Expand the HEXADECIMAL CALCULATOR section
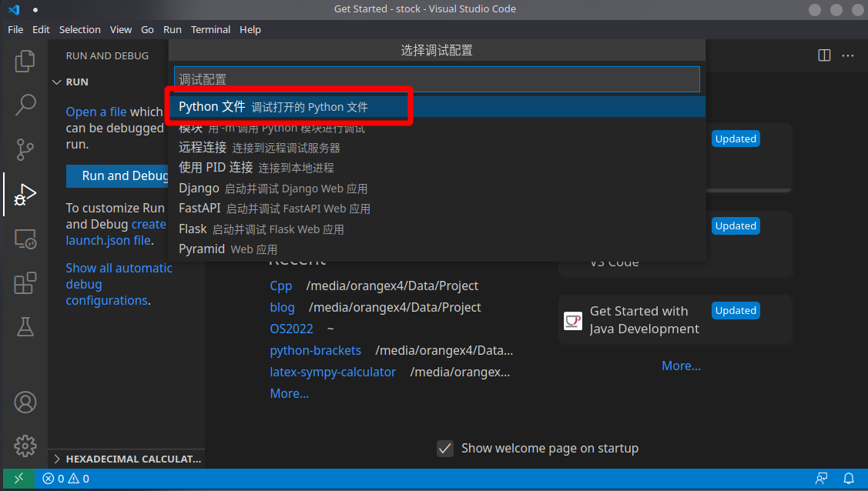Image resolution: width=868 pixels, height=491 pixels. (126, 459)
